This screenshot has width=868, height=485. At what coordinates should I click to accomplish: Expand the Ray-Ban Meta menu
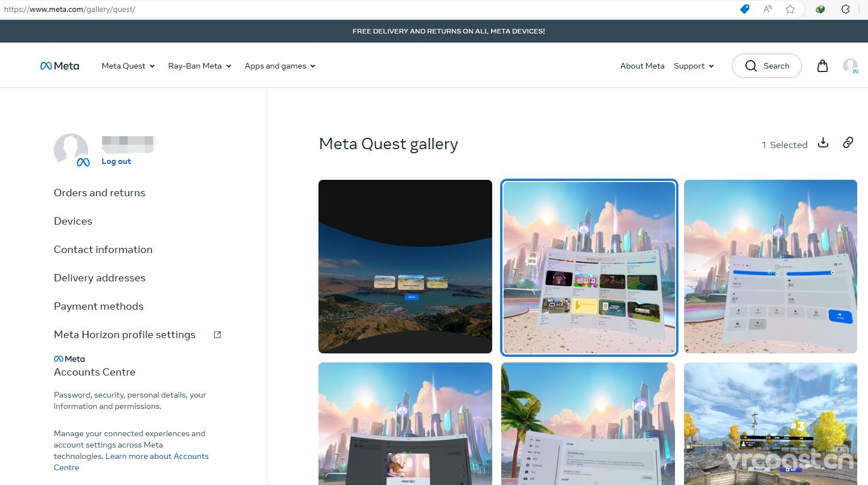[200, 66]
